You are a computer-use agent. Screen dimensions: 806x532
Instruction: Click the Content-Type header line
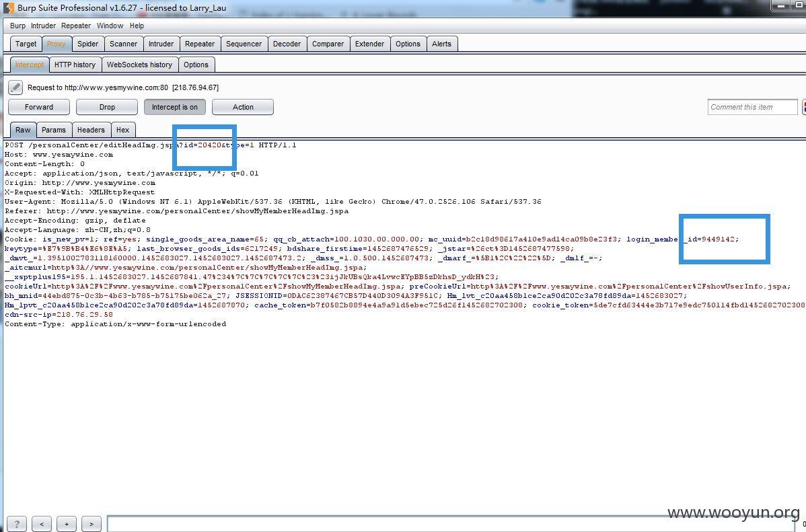pyautogui.click(x=115, y=324)
